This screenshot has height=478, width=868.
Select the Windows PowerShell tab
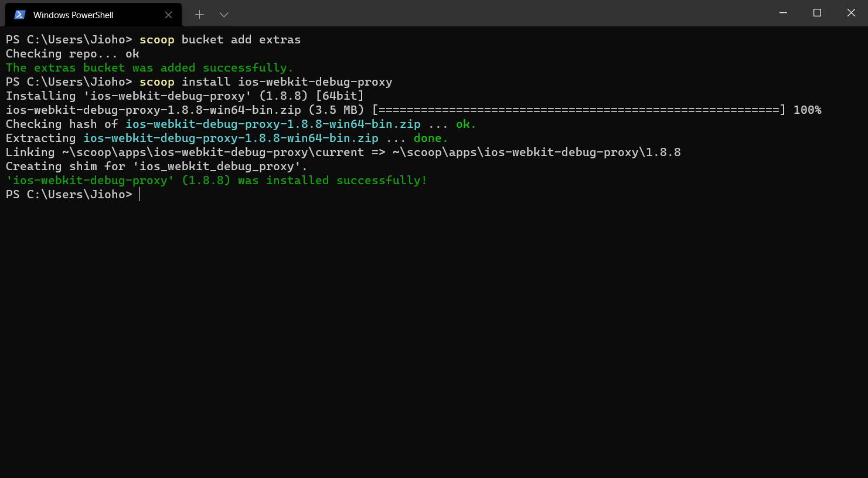tap(94, 15)
